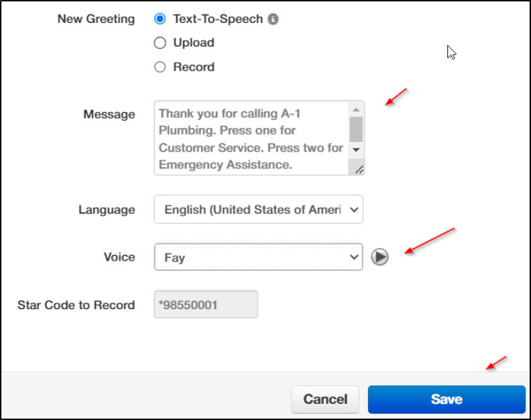Image resolution: width=531 pixels, height=420 pixels.
Task: Click the message box scrollbar thumb
Action: tap(356, 130)
